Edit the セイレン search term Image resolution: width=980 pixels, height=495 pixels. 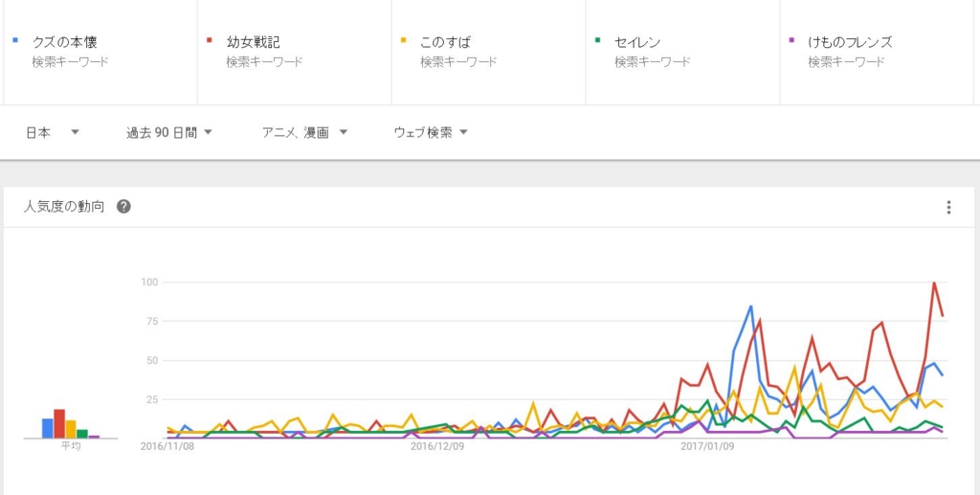click(682, 52)
